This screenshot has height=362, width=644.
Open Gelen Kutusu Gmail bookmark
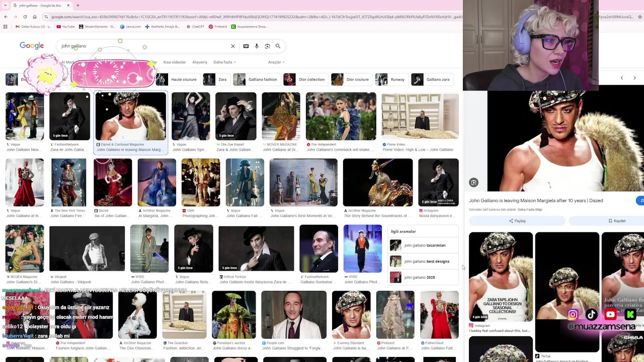(x=34, y=27)
